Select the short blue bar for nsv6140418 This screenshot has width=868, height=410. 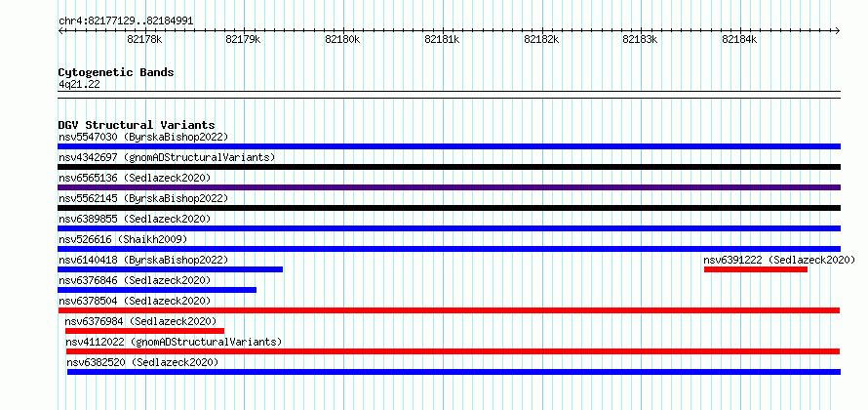[171, 269]
